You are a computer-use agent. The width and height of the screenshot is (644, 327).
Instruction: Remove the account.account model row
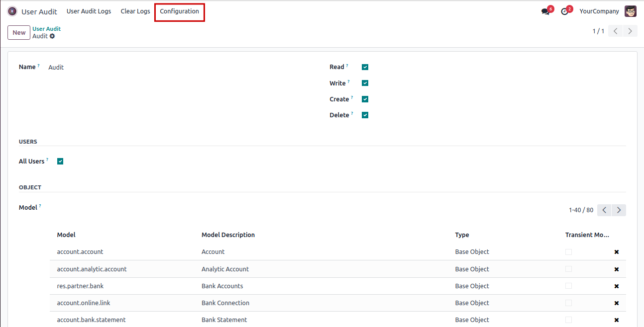617,252
